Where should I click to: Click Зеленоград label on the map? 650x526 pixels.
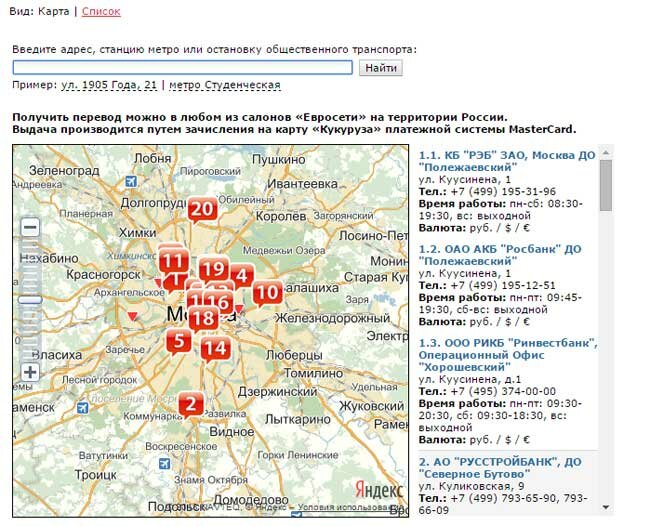tap(64, 170)
